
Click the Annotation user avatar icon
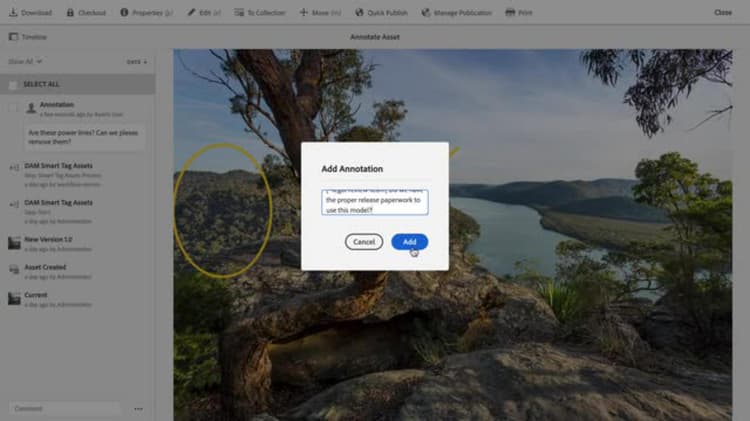pyautogui.click(x=31, y=108)
